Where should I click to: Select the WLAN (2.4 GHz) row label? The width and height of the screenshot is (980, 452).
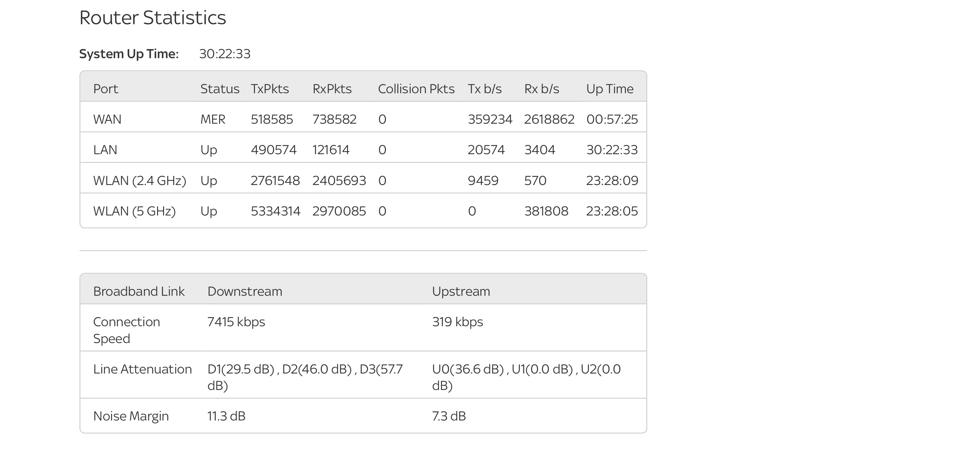[139, 181]
